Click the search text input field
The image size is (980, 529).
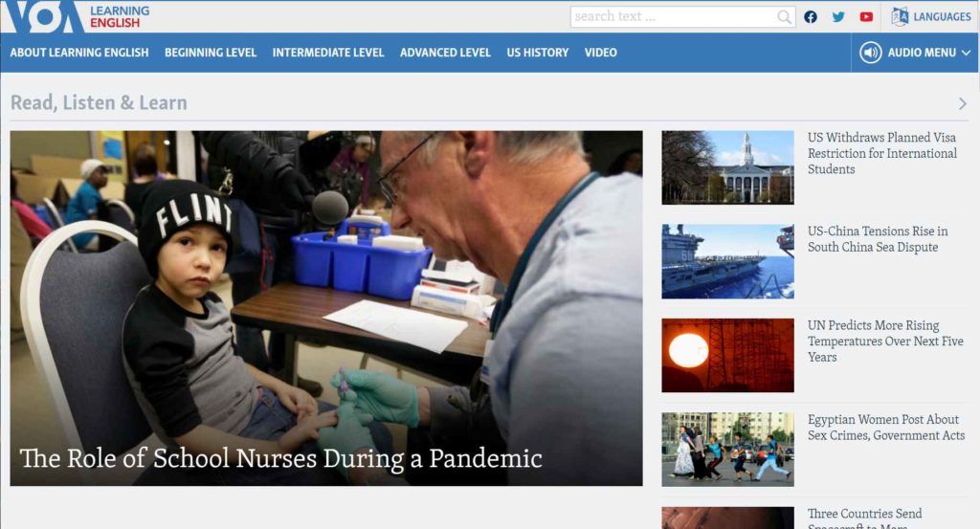[674, 17]
